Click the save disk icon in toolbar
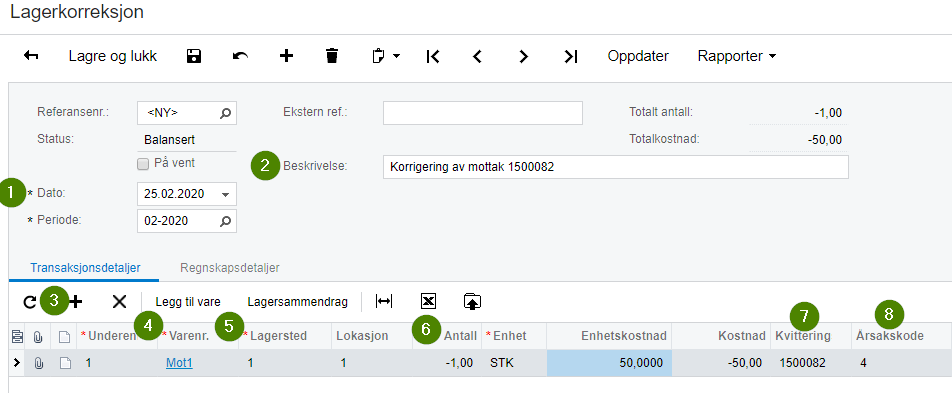Viewport: 952px width, 393px height. pyautogui.click(x=194, y=56)
